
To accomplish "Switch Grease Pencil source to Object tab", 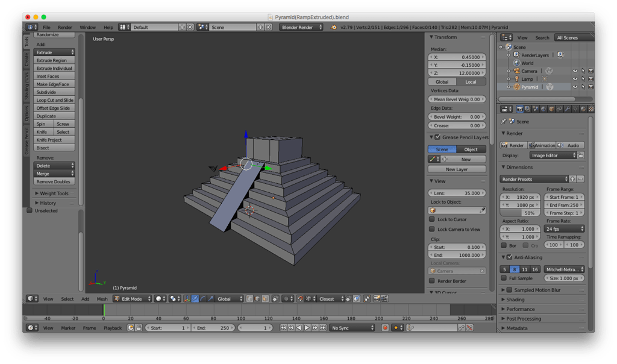I will pos(471,149).
